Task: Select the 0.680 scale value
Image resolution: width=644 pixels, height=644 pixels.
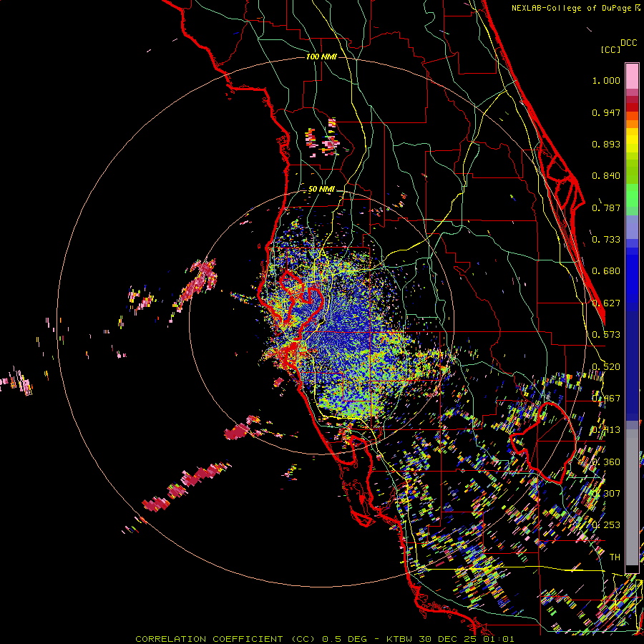Action: tap(606, 271)
